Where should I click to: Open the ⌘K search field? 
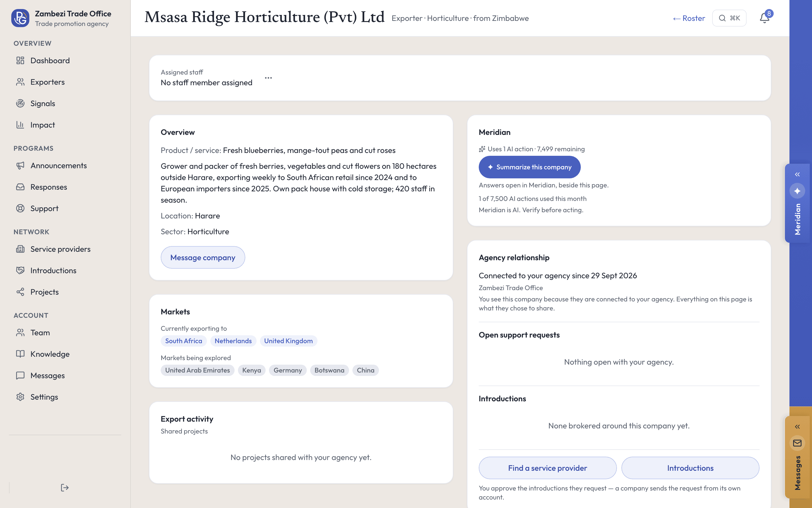[729, 18]
